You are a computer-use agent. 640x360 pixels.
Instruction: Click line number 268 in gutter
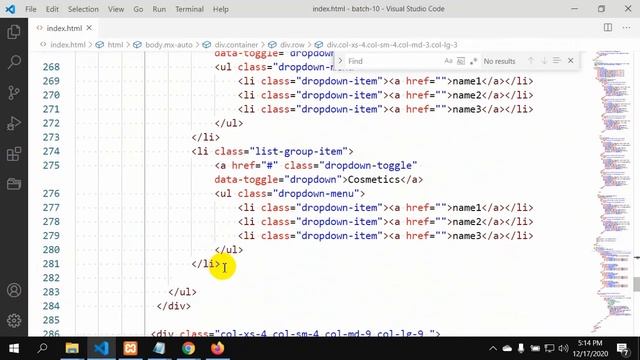(51, 67)
